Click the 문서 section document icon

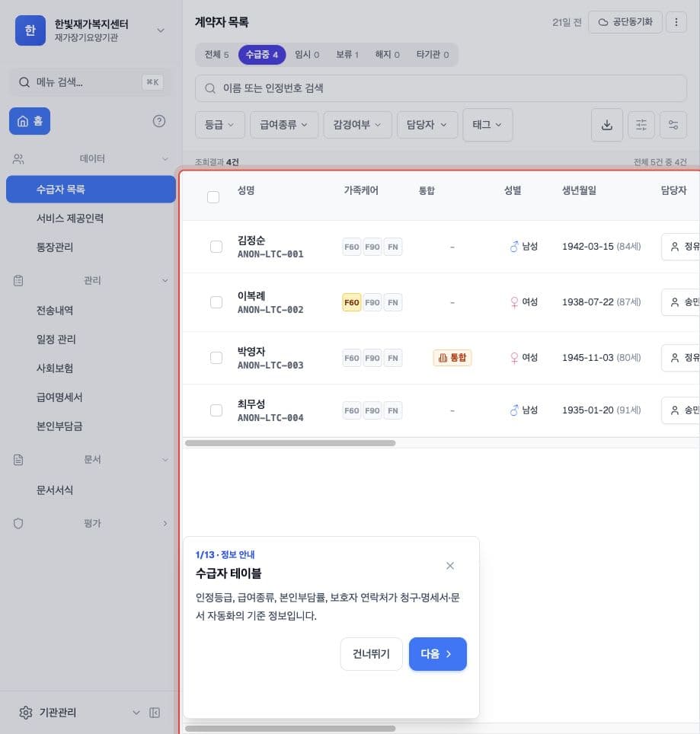(18, 460)
